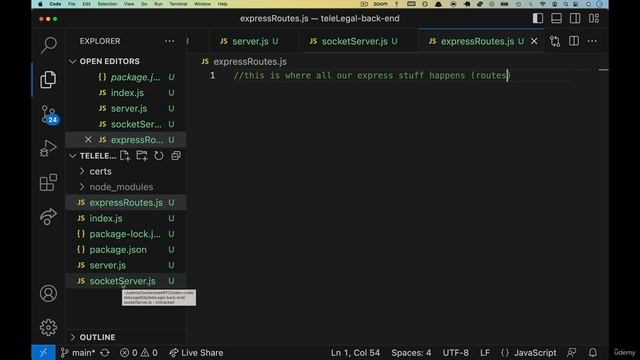Open the Explorer view icon
Image resolution: width=640 pixels, height=360 pixels.
[x=48, y=79]
